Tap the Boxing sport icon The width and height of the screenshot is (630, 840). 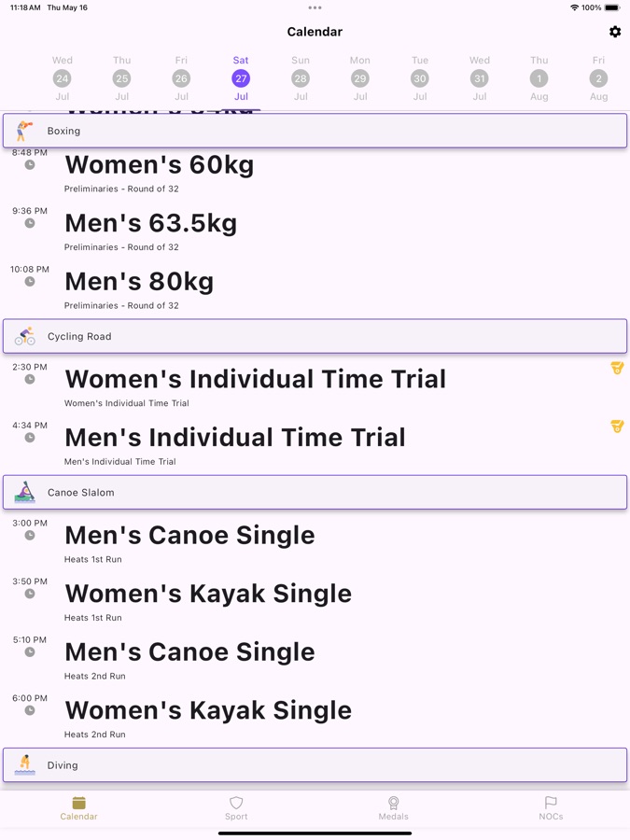[x=25, y=132]
